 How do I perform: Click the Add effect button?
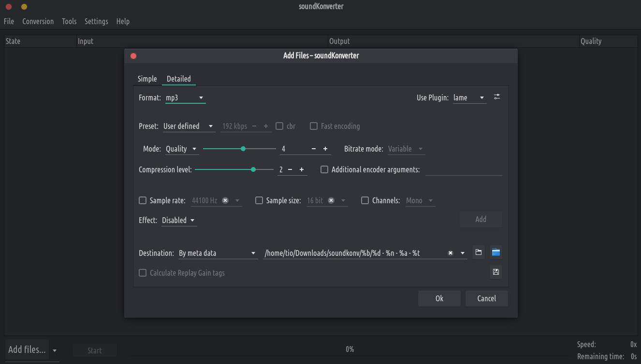481,219
